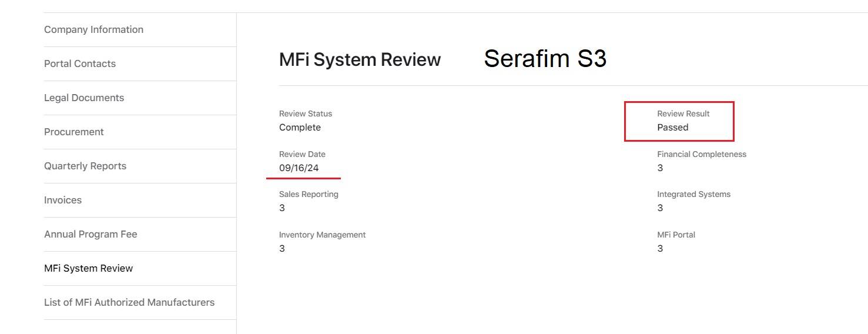868x334 pixels.
Task: Click the MFi System Review page heading
Action: tap(360, 59)
